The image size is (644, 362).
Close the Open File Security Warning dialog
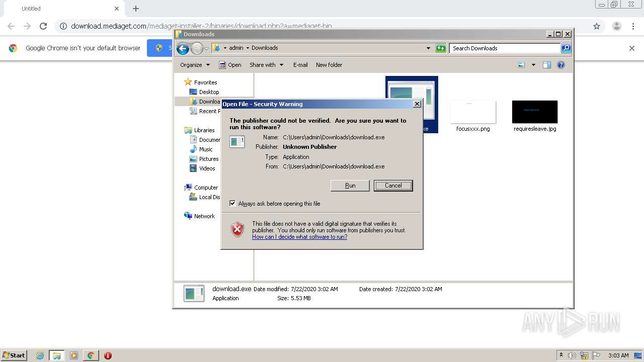point(417,104)
